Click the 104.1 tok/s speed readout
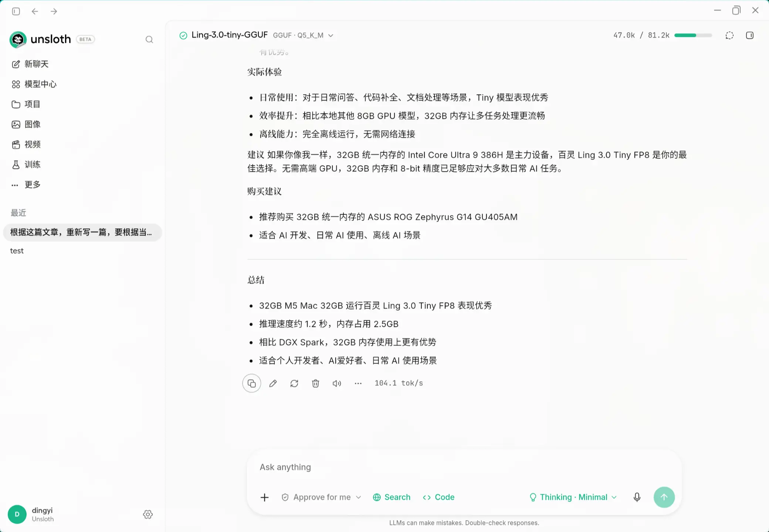This screenshot has width=769, height=532. point(399,383)
